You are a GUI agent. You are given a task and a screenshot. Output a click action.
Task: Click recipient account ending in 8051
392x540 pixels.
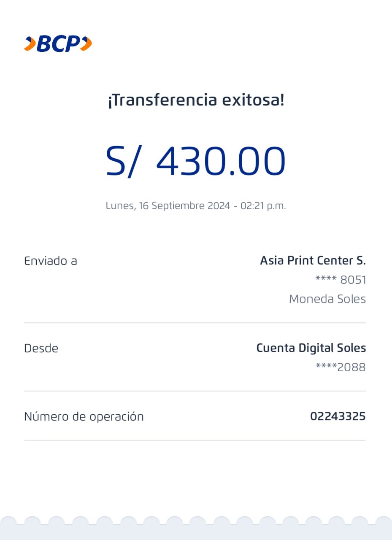341,280
